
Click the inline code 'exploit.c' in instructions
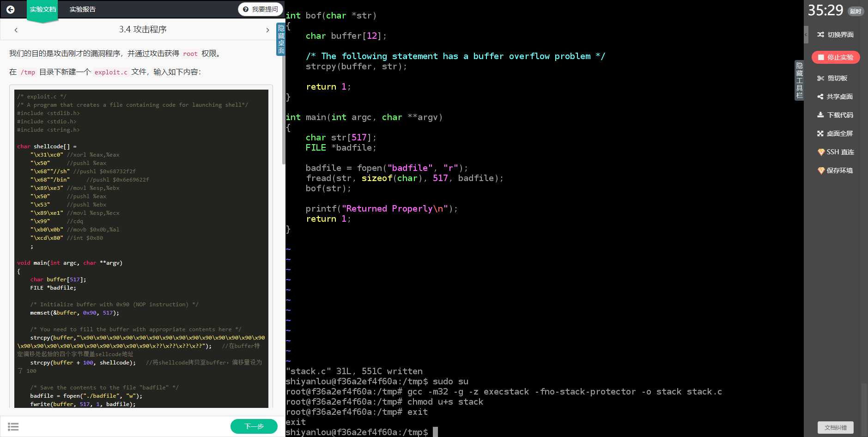coord(111,73)
